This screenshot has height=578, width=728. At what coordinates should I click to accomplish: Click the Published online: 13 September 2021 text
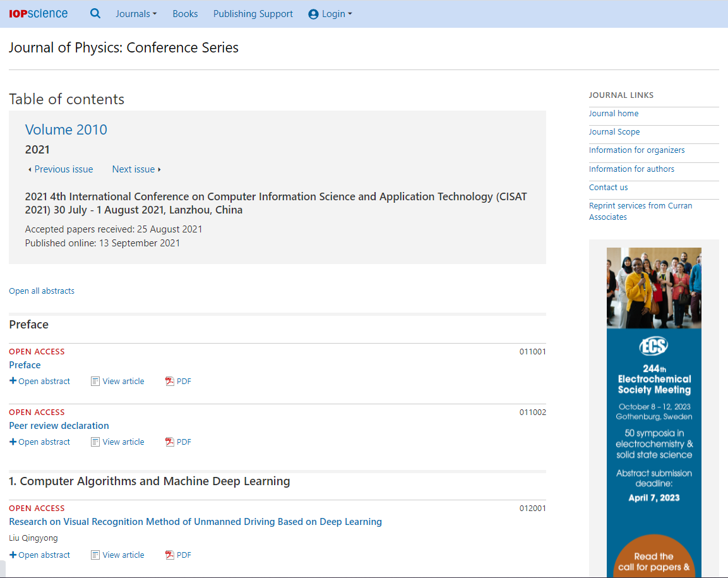click(x=102, y=243)
